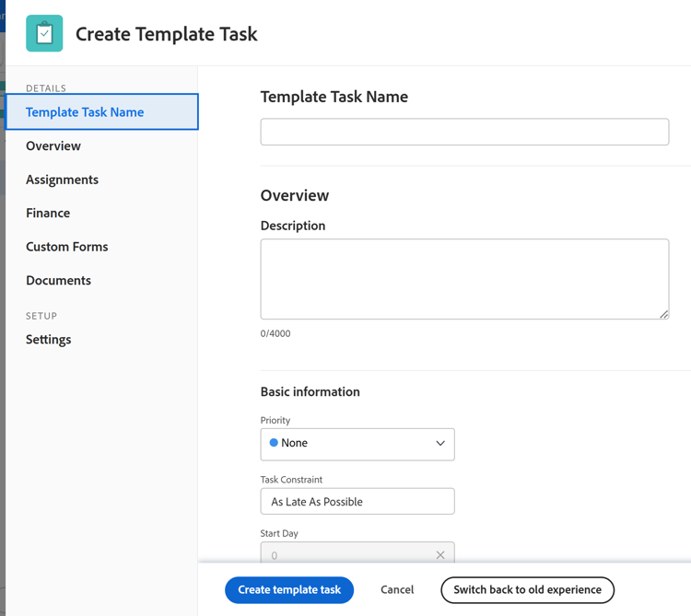The image size is (691, 616).
Task: Click the Description box resize handle
Action: (x=663, y=314)
